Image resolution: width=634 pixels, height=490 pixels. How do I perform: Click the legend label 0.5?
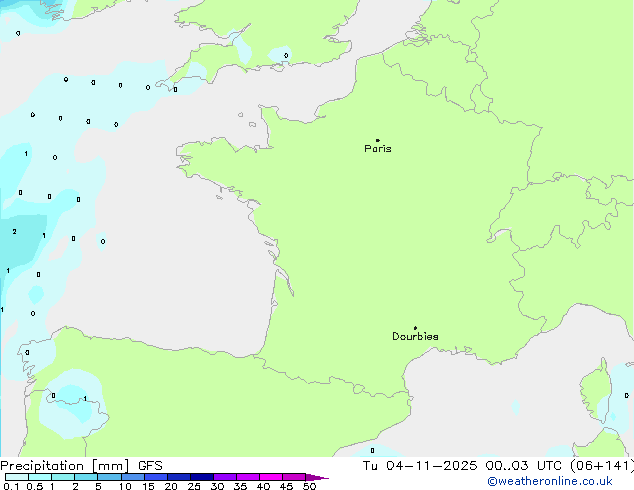(34, 486)
